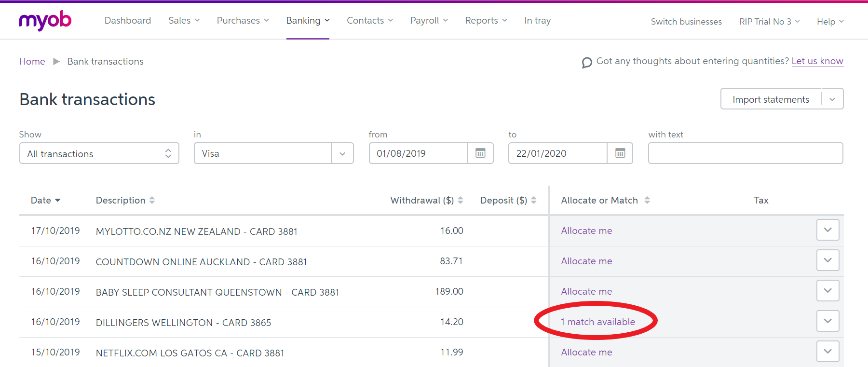Open the Help menu
Screen dimensions: 868x367
[830, 22]
